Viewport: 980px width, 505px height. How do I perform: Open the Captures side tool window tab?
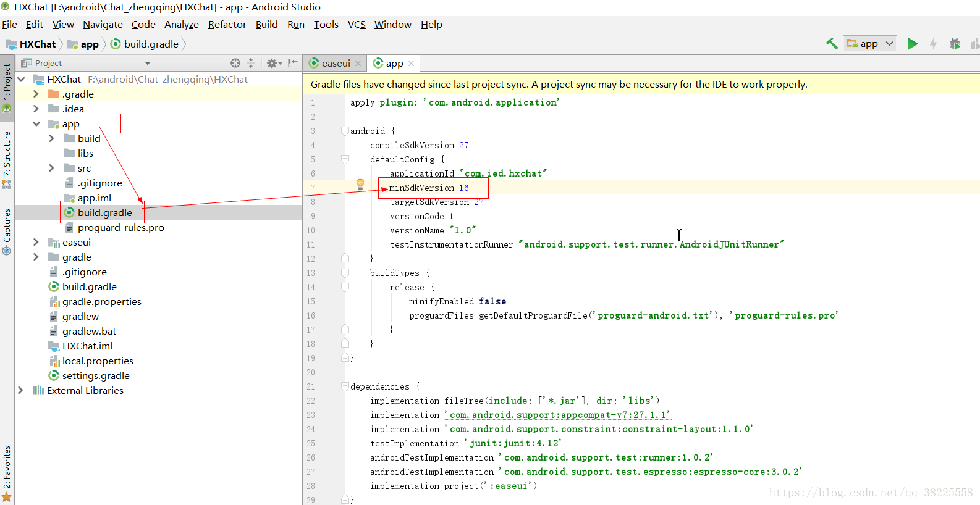tap(7, 231)
